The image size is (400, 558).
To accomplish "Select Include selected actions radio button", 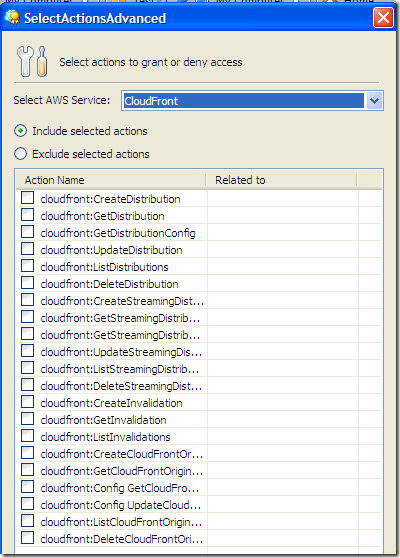I will [x=21, y=131].
